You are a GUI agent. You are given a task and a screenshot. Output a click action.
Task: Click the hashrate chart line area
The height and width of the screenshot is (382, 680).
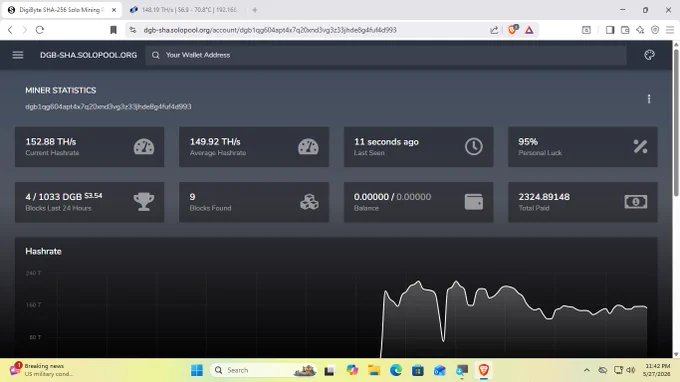coord(514,319)
